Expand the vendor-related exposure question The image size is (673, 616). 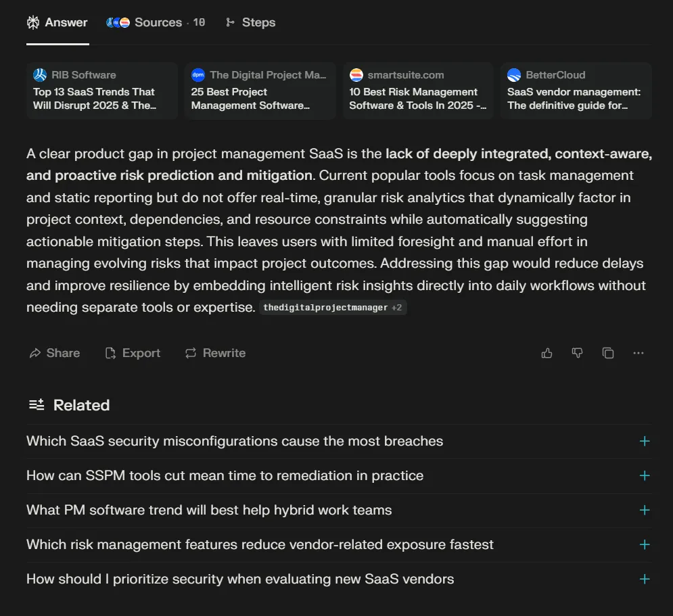(x=645, y=544)
